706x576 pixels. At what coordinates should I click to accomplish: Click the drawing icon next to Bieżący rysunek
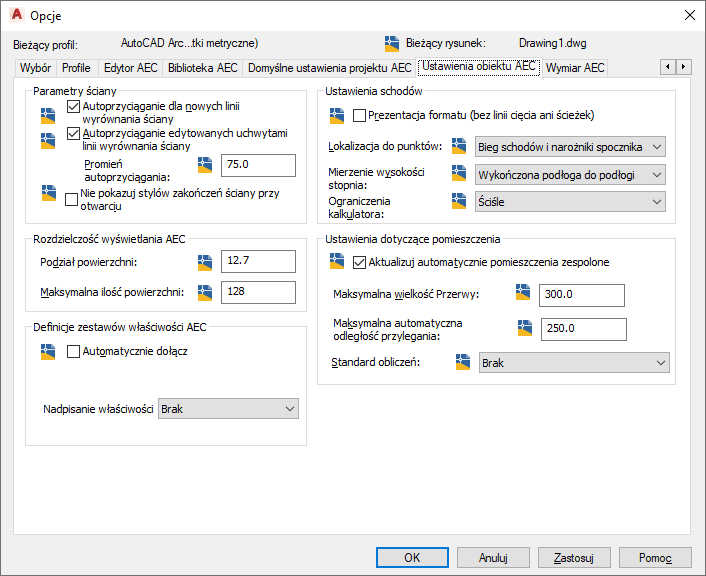point(392,44)
